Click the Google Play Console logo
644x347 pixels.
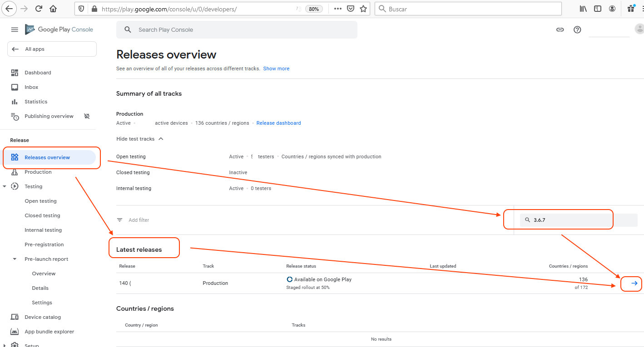59,29
